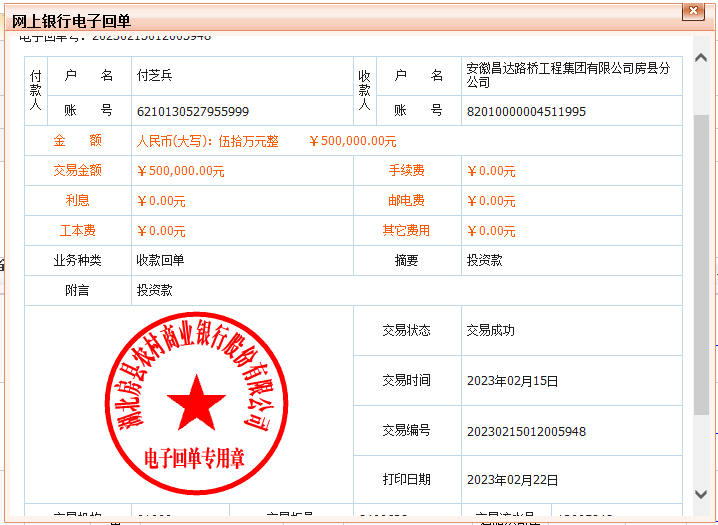718x525 pixels.
Task: Click the 手续费 value ¥0.00元
Action: [491, 171]
